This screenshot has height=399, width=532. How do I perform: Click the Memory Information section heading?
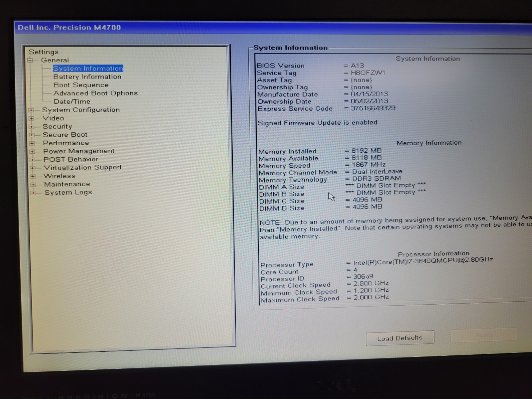(x=429, y=143)
